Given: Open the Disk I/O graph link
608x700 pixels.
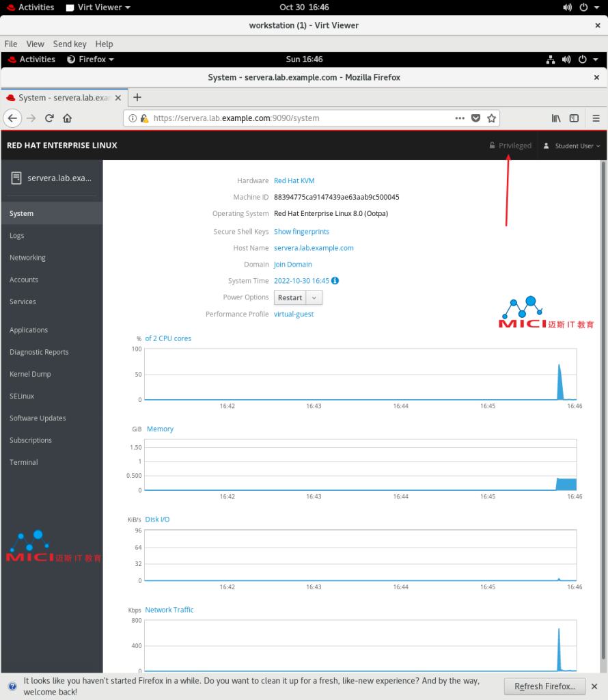Looking at the screenshot, I should pyautogui.click(x=157, y=520).
